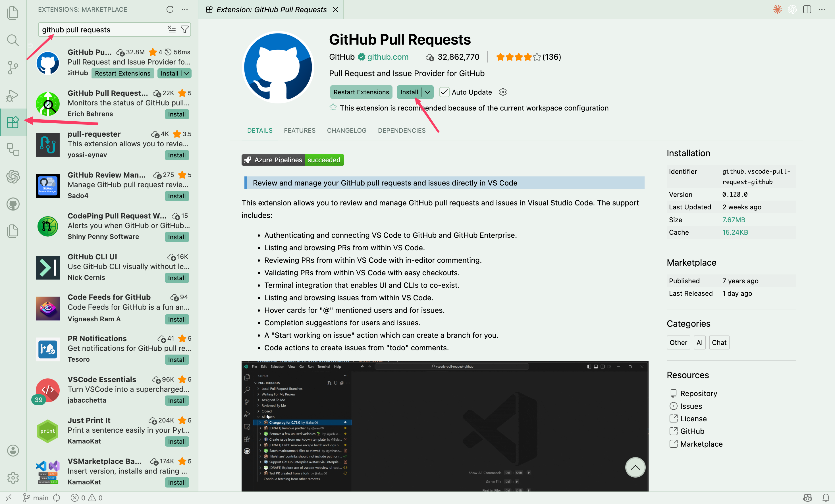Open the Search sidebar
Screen dimensions: 835x504
(13, 40)
